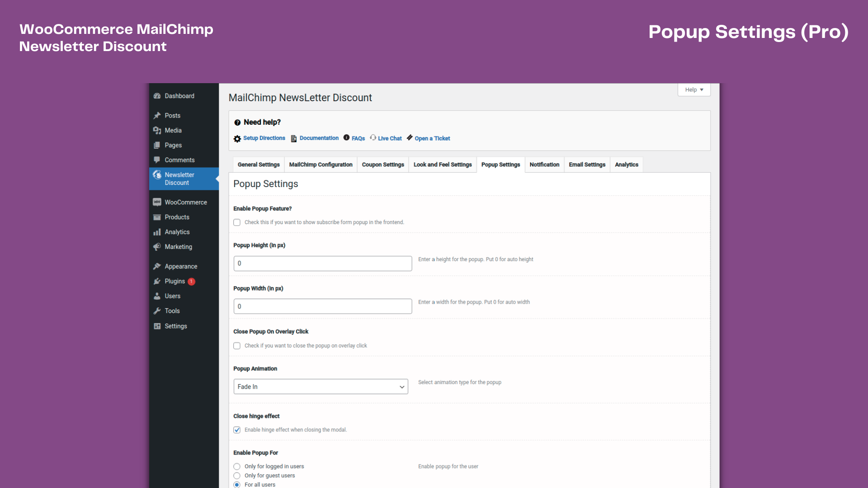
Task: Open the Email Settings tab
Action: coord(587,164)
